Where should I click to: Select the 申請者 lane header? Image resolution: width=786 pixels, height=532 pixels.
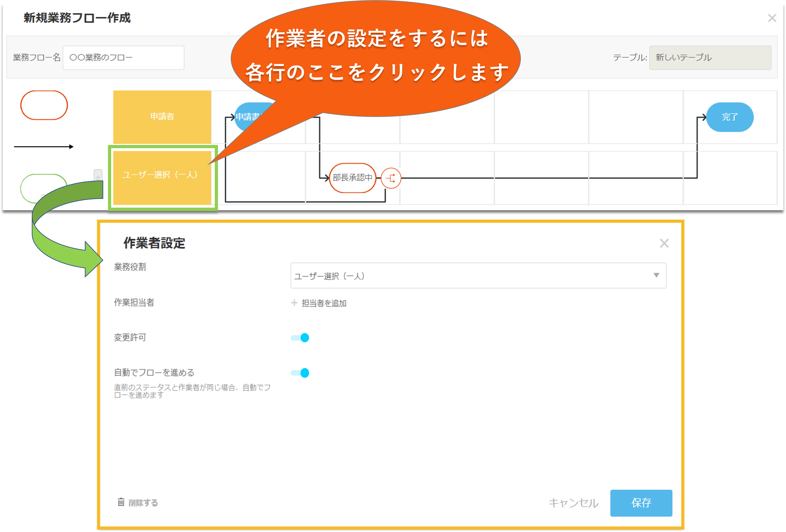coord(162,117)
